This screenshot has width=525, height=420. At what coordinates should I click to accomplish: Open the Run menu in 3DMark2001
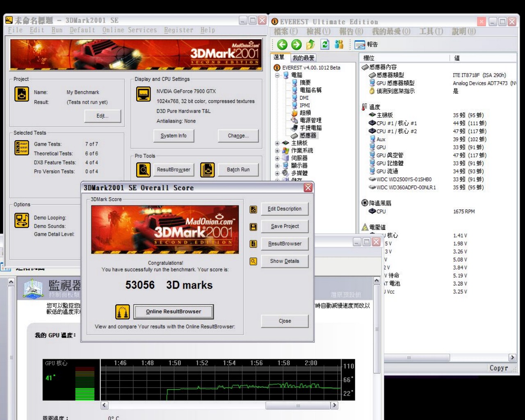(57, 30)
